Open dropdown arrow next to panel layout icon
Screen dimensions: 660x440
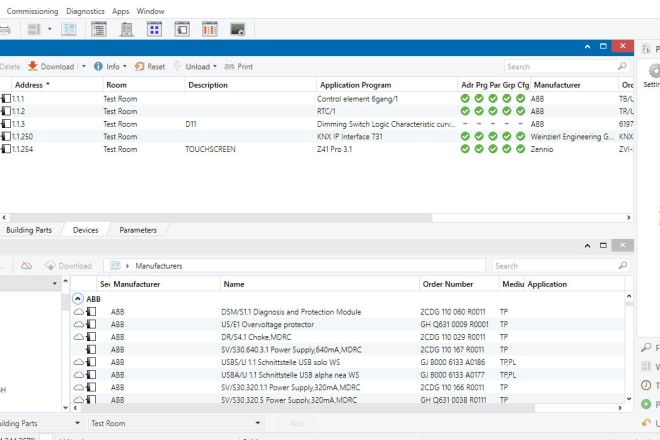click(x=50, y=29)
